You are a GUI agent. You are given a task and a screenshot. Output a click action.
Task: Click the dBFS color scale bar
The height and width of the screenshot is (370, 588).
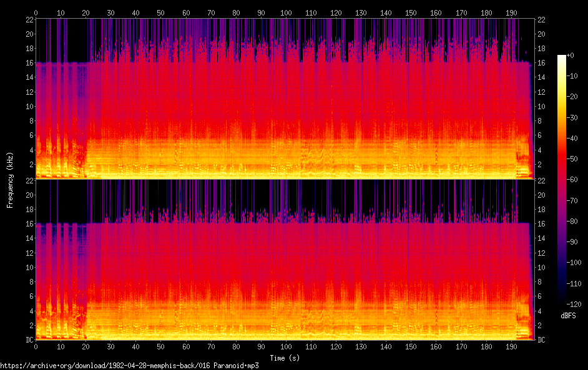click(561, 179)
